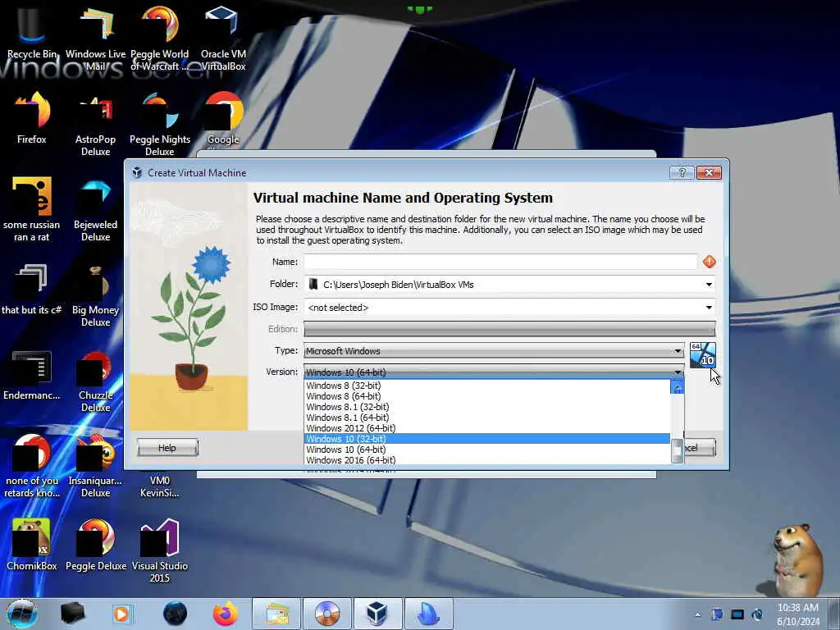This screenshot has width=840, height=630.
Task: Open 'that but its c#' desktop icon
Action: pyautogui.click(x=32, y=290)
